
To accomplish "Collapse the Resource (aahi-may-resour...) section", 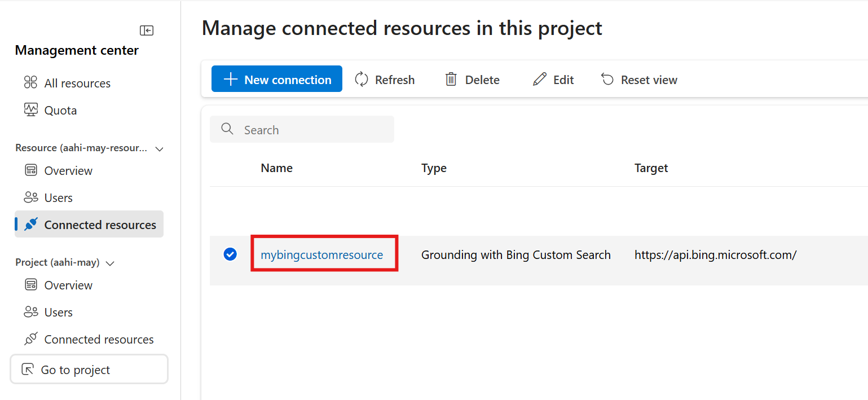I will pos(160,149).
